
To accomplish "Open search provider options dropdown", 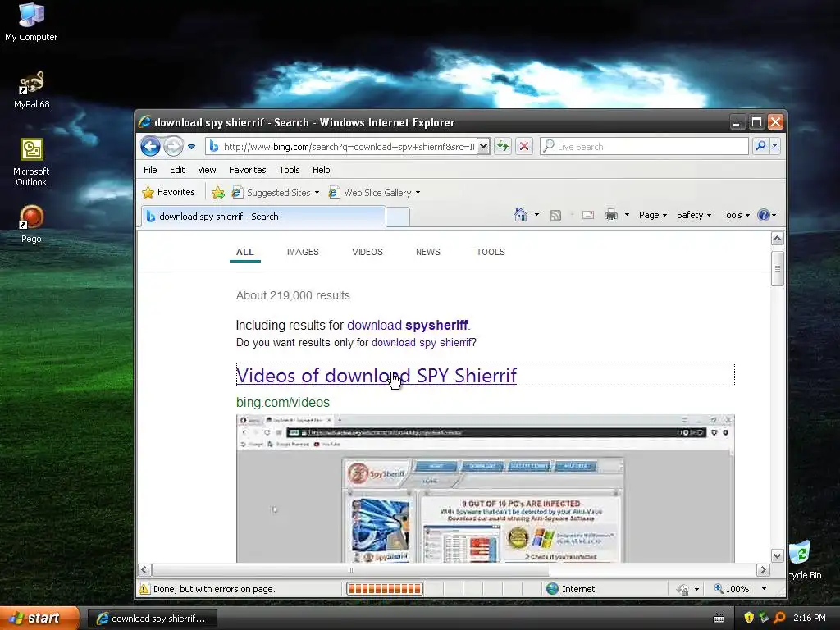I will click(774, 146).
